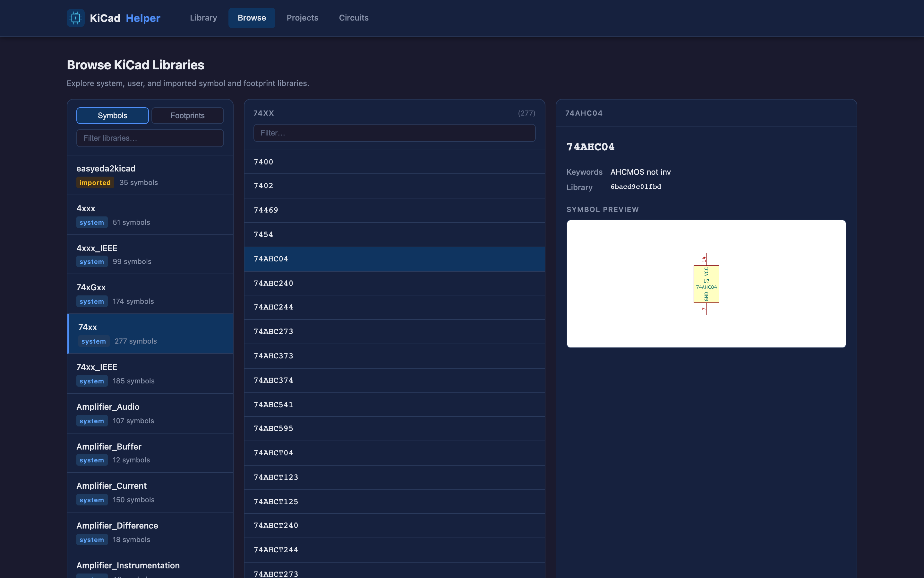
Task: Select symbol 74AHC273
Action: [394, 332]
